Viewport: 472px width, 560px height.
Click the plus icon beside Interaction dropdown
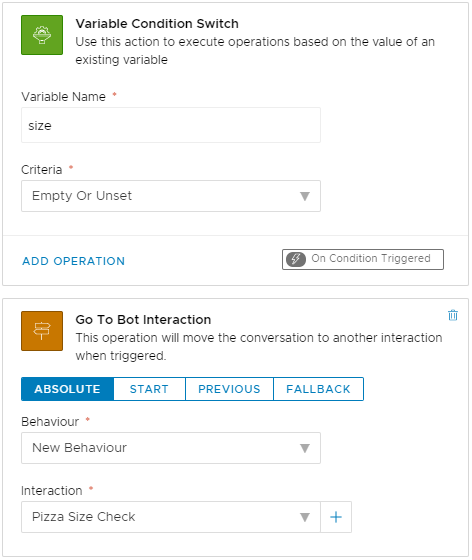pyautogui.click(x=336, y=517)
